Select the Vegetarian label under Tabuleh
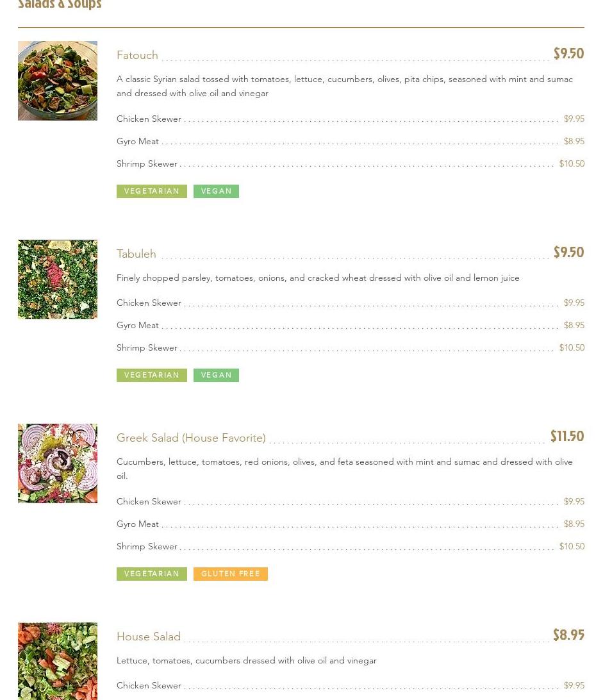Screen dimensions: 612x700 pyautogui.click(x=152, y=375)
